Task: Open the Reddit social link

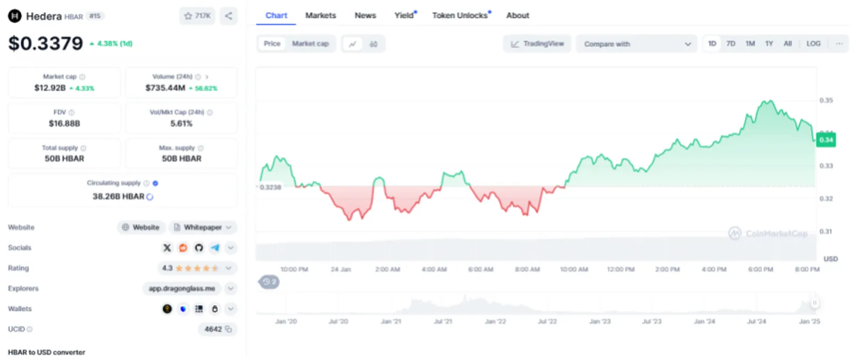Action: [x=183, y=248]
